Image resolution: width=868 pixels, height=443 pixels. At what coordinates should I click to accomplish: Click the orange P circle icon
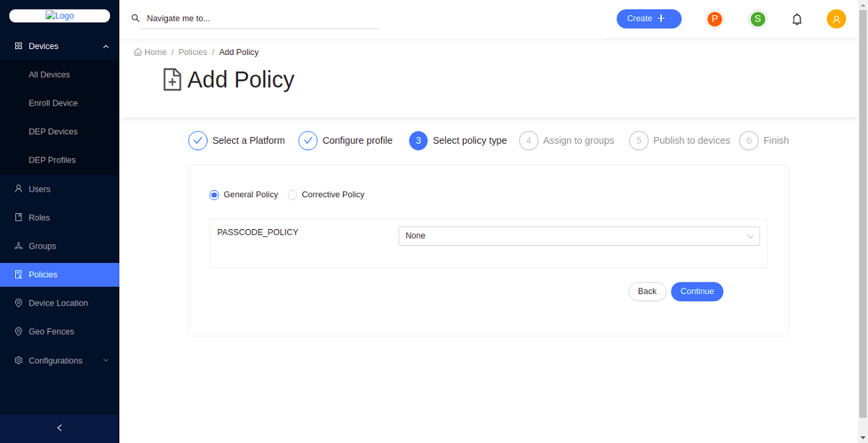[x=715, y=19]
